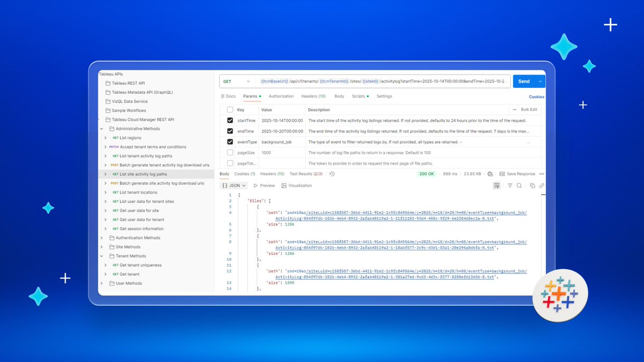Image resolution: width=644 pixels, height=362 pixels.
Task: Open the JSON format dropdown
Action: [x=233, y=186]
